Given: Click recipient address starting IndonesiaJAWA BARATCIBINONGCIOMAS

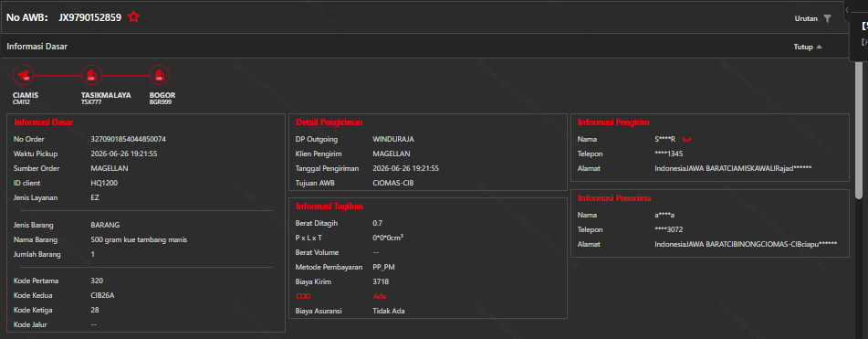Looking at the screenshot, I should coord(746,244).
